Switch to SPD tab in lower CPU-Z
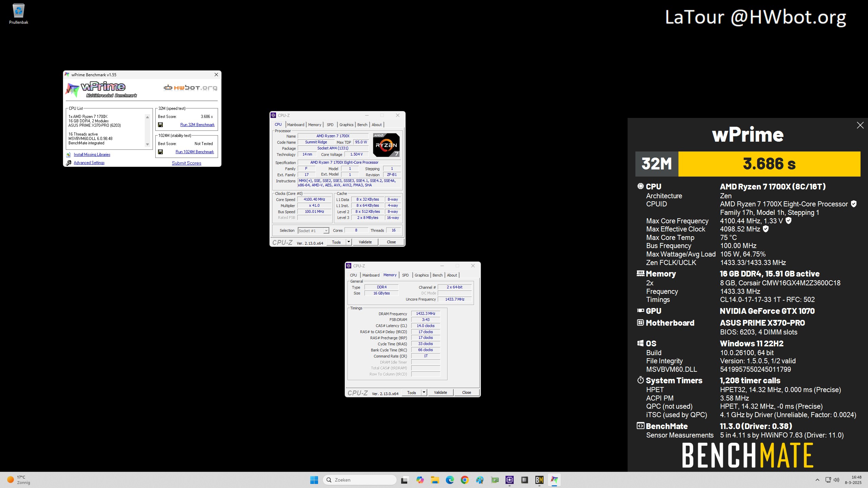The image size is (868, 488). (x=406, y=275)
